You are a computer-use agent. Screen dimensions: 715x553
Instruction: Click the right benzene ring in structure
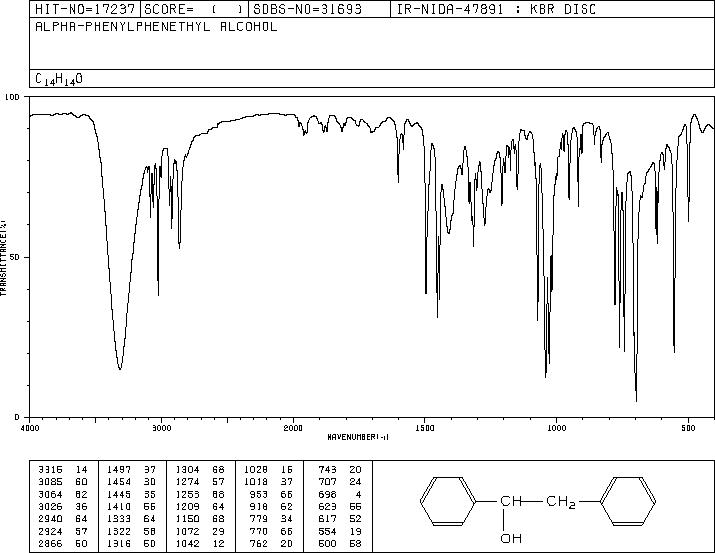(x=627, y=501)
